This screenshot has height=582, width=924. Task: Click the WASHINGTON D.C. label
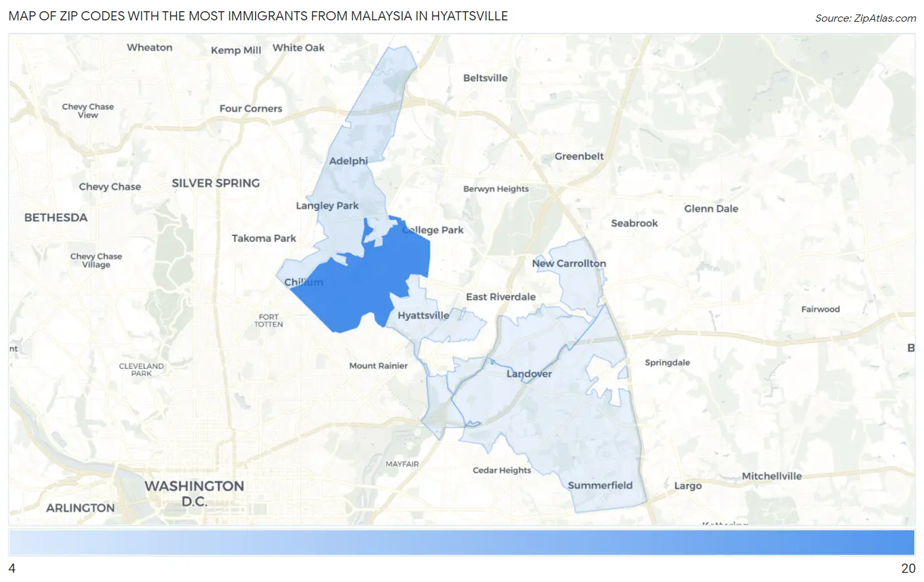tap(194, 493)
